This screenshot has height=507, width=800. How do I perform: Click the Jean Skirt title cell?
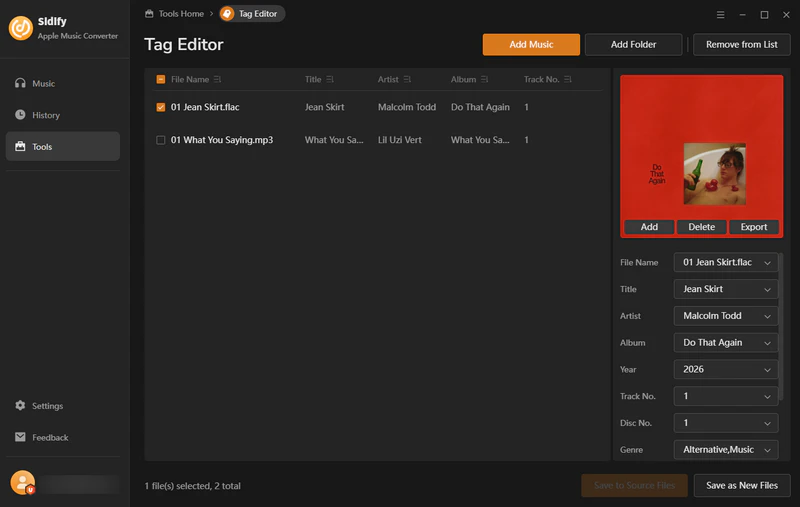coord(324,107)
